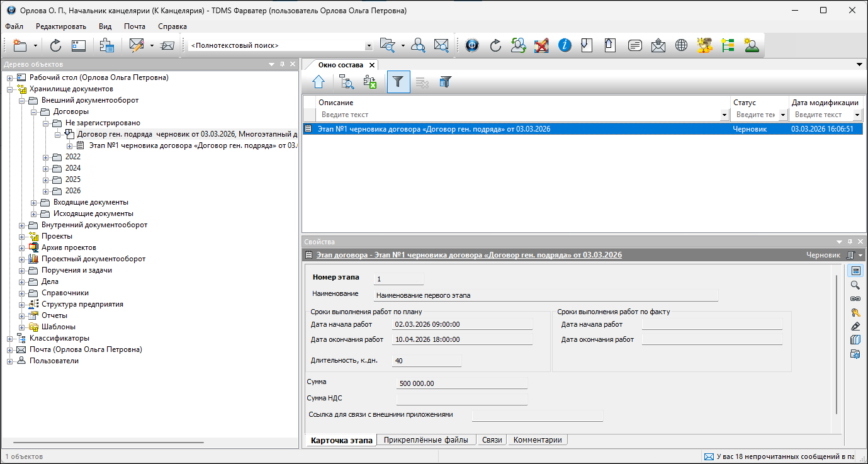Select Входящие документы in the tree

point(91,202)
